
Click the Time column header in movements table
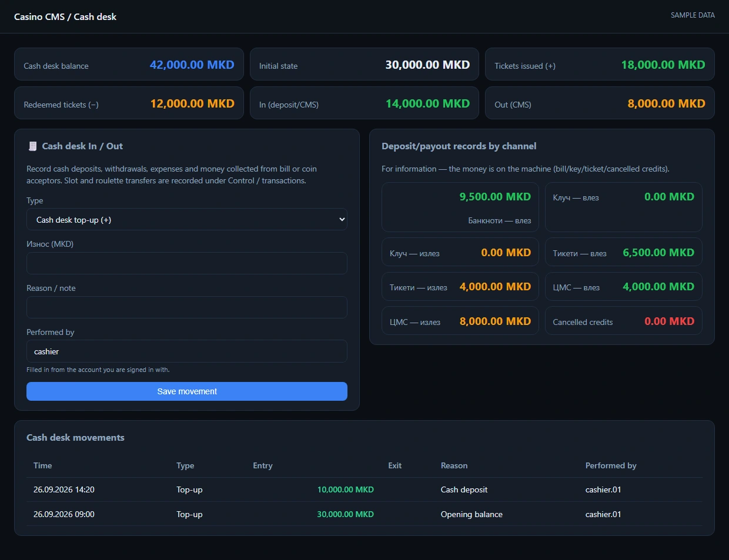(x=42, y=465)
